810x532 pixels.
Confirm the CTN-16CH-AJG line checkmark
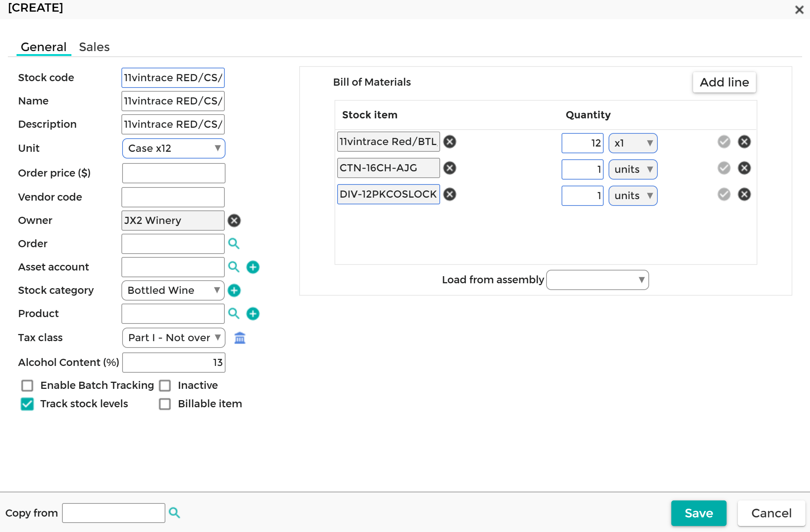[x=724, y=168]
